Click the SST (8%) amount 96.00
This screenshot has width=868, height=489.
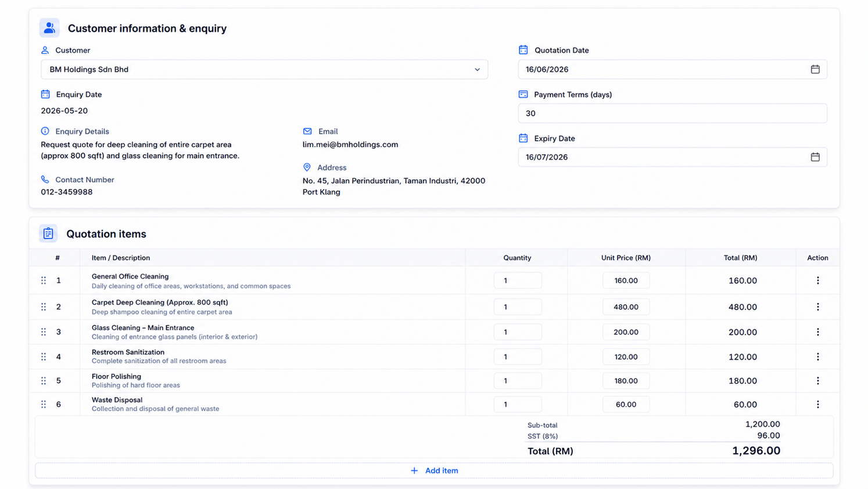768,436
